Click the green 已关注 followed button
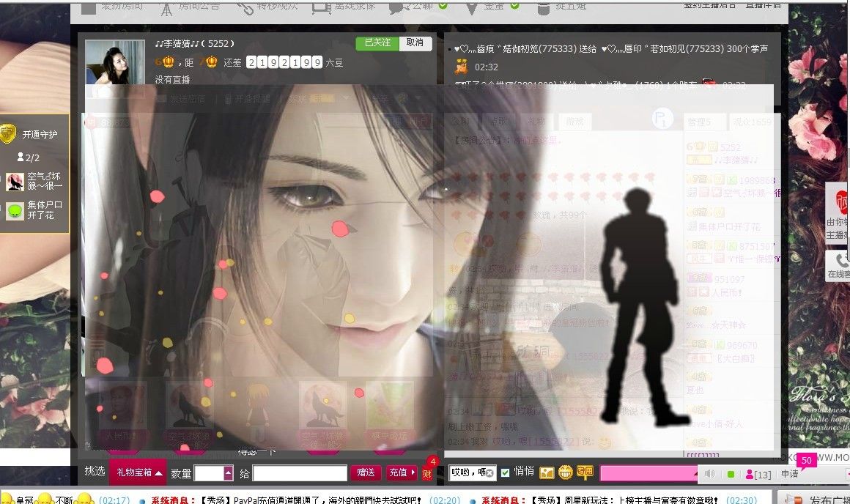The image size is (850, 504). pyautogui.click(x=377, y=43)
